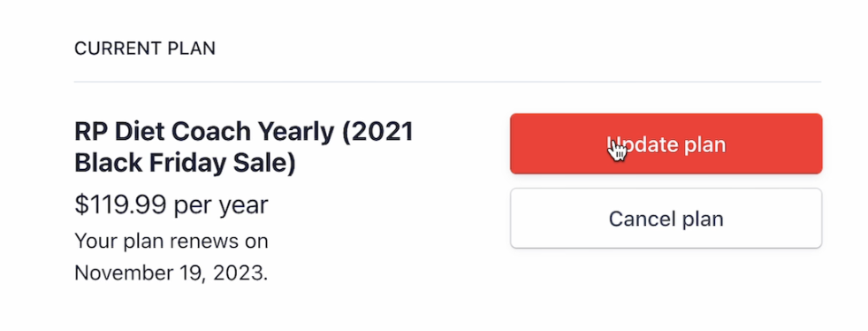Click the 'Your plan renews on' text

[x=171, y=242]
